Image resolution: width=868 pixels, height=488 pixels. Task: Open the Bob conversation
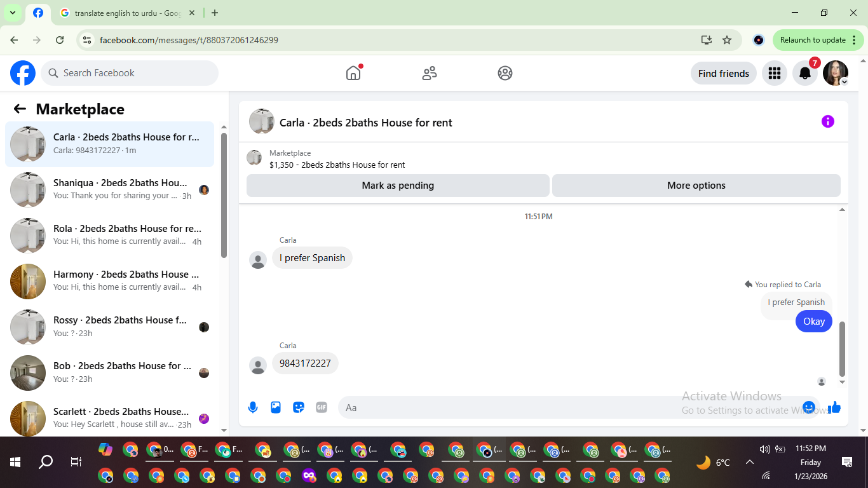tap(110, 373)
